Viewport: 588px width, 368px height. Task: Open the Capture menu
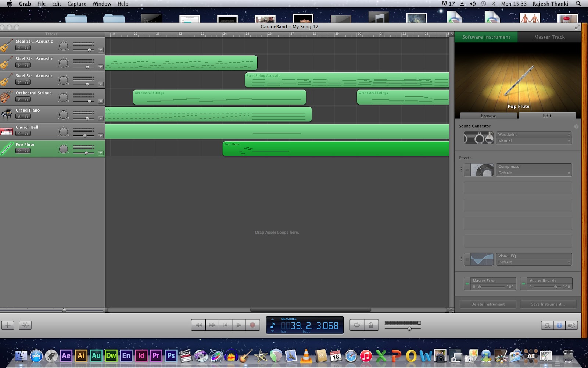(77, 4)
